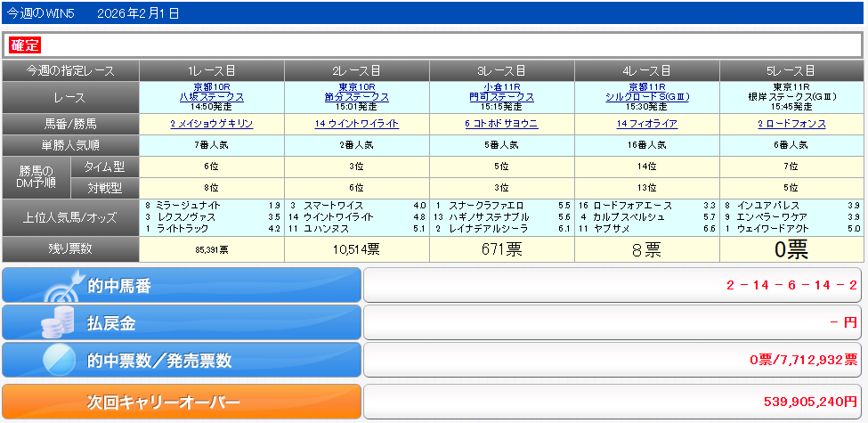Click the ウェイワードアクト odds entry
868x423 pixels.
point(791,229)
